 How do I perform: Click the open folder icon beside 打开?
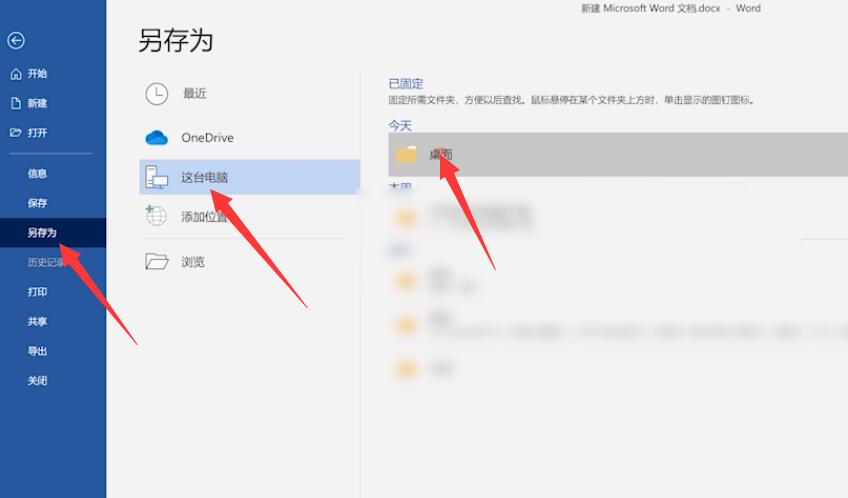pyautogui.click(x=16, y=132)
